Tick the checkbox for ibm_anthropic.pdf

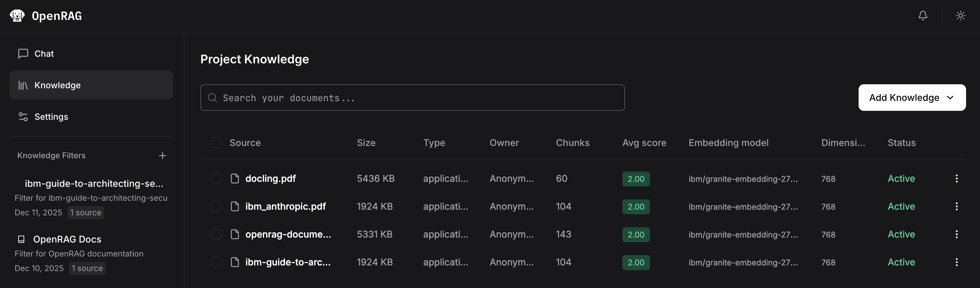pyautogui.click(x=216, y=206)
